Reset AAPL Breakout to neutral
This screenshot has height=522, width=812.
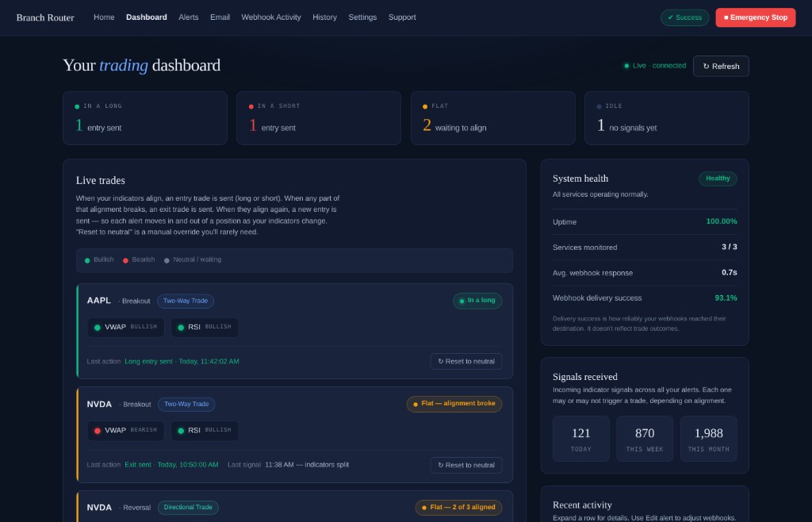(466, 362)
